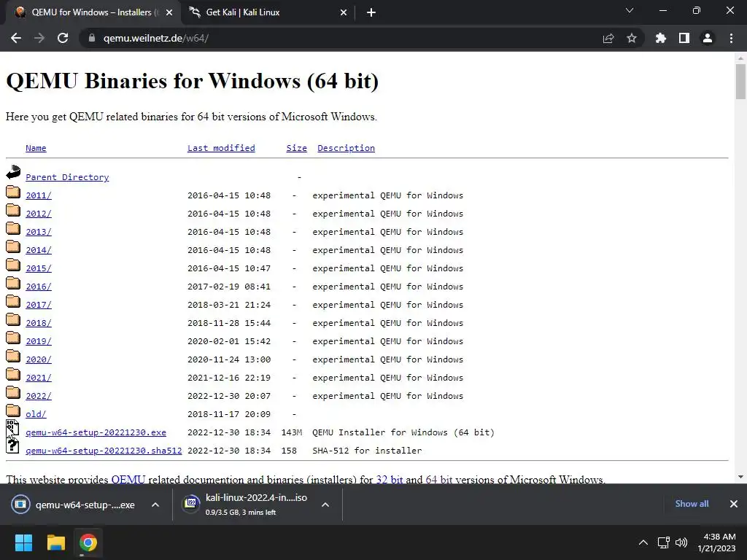Open the Chrome three-dot menu
747x560 pixels.
pos(731,38)
